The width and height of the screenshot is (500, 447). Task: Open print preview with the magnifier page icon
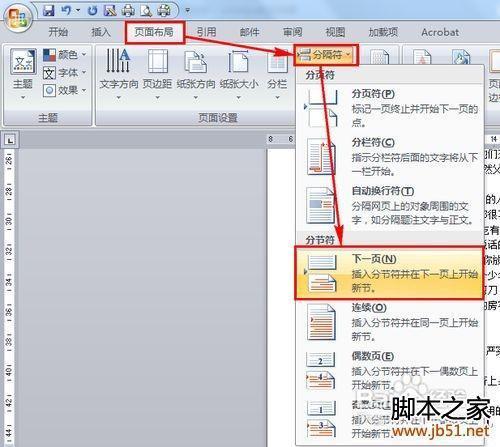(146, 11)
